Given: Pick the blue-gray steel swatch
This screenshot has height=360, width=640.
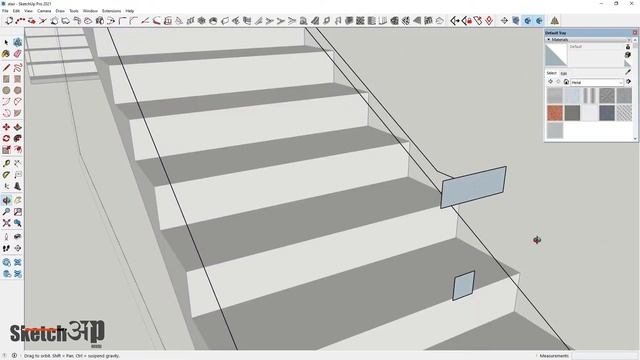Looking at the screenshot, I should (x=607, y=113).
